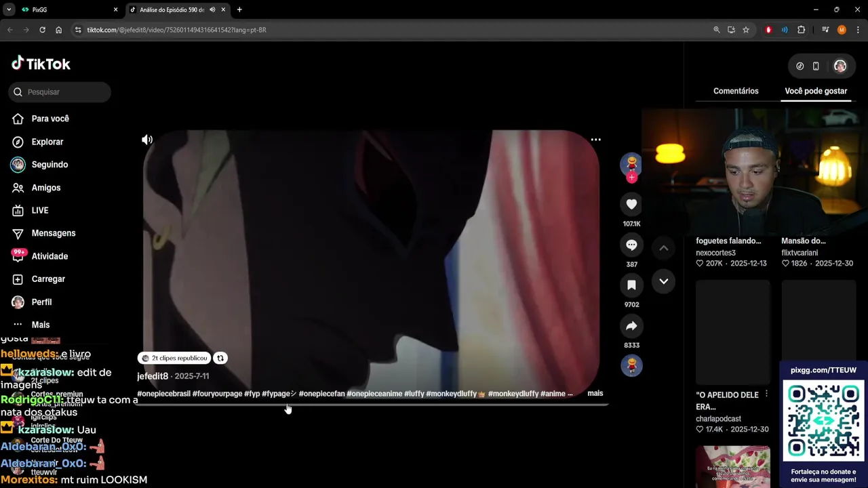
Task: Switch to Comentários tab
Action: point(736,91)
